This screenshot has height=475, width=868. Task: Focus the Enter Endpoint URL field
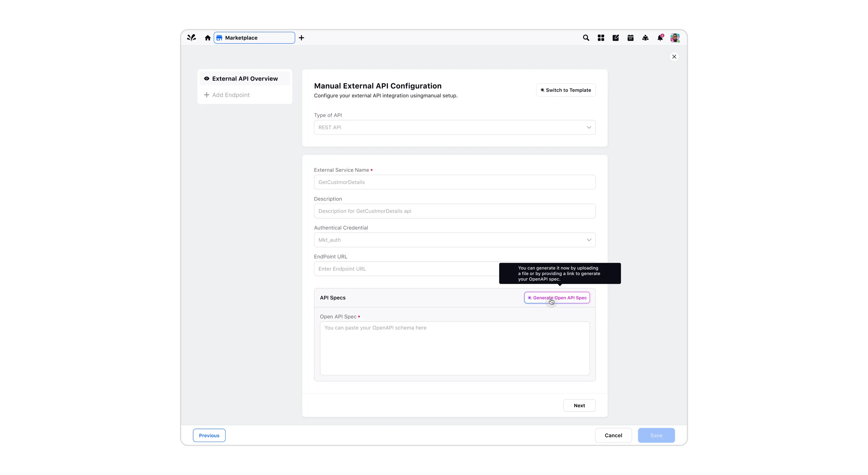click(404, 269)
